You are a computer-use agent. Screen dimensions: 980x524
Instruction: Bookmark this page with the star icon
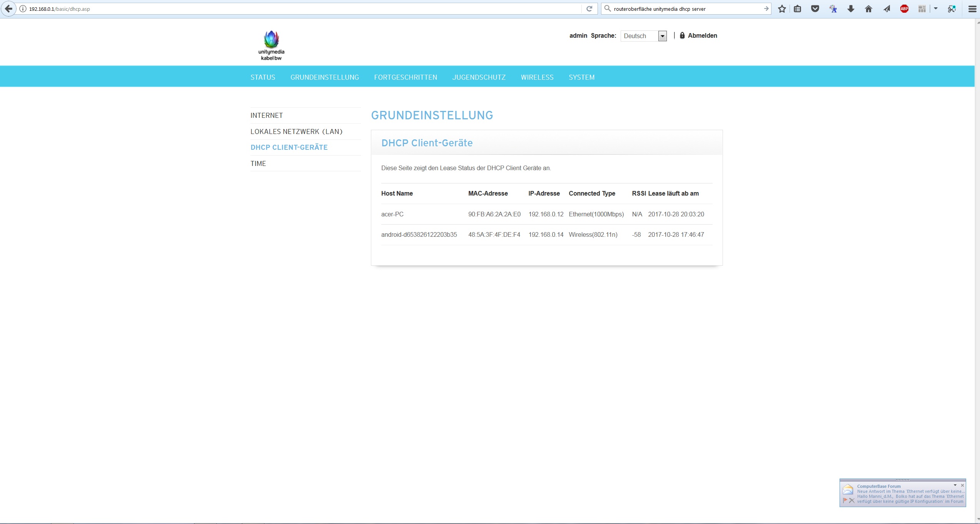tap(781, 9)
